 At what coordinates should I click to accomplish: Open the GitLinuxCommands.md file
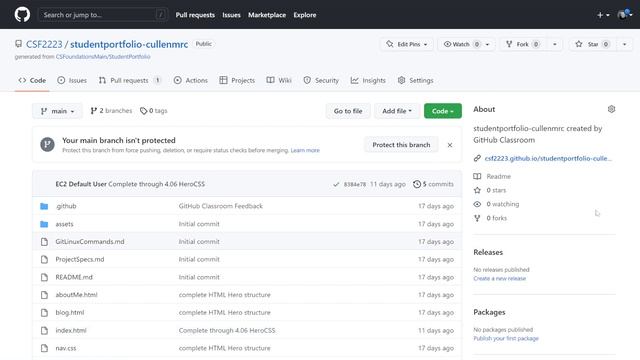click(90, 242)
